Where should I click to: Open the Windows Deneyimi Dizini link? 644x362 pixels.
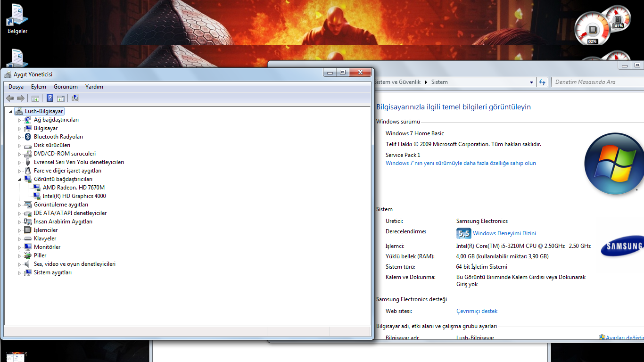tap(504, 233)
